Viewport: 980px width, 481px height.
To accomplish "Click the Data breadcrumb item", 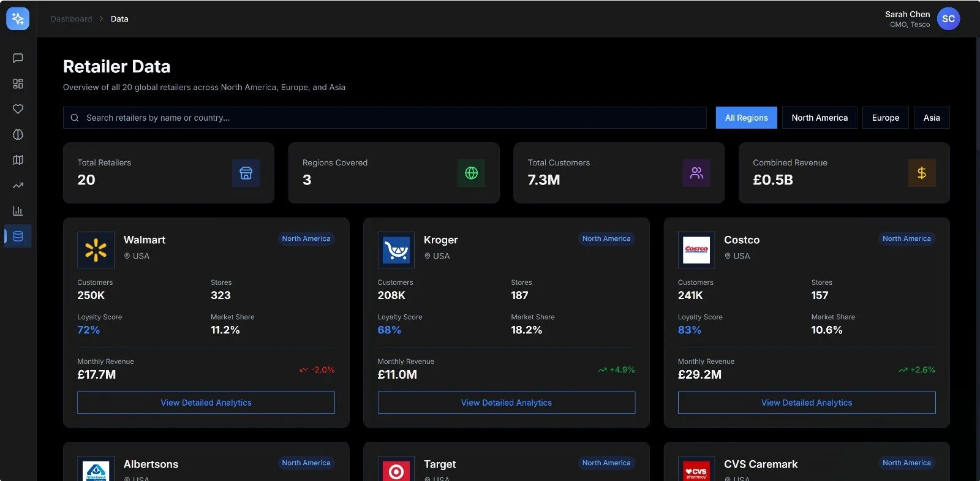I will (x=119, y=19).
